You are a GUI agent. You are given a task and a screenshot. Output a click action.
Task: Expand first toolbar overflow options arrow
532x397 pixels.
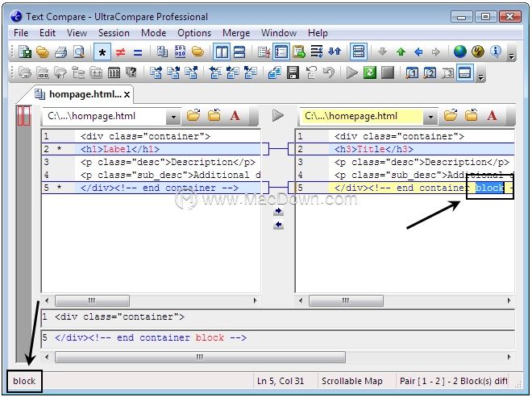[x=511, y=56]
